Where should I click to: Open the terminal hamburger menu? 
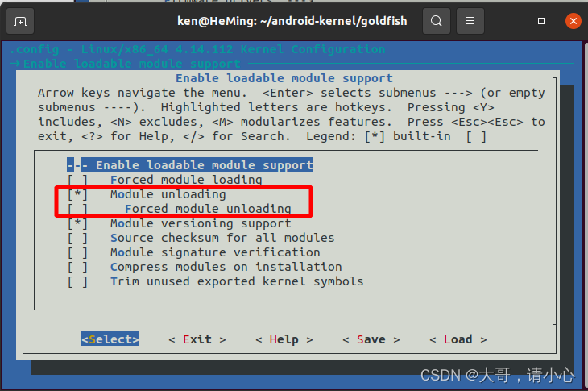[x=470, y=21]
